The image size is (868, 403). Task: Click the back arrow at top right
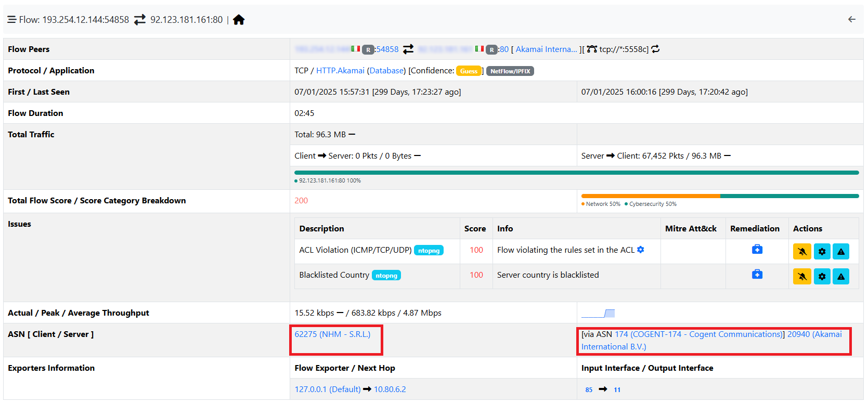pos(851,19)
